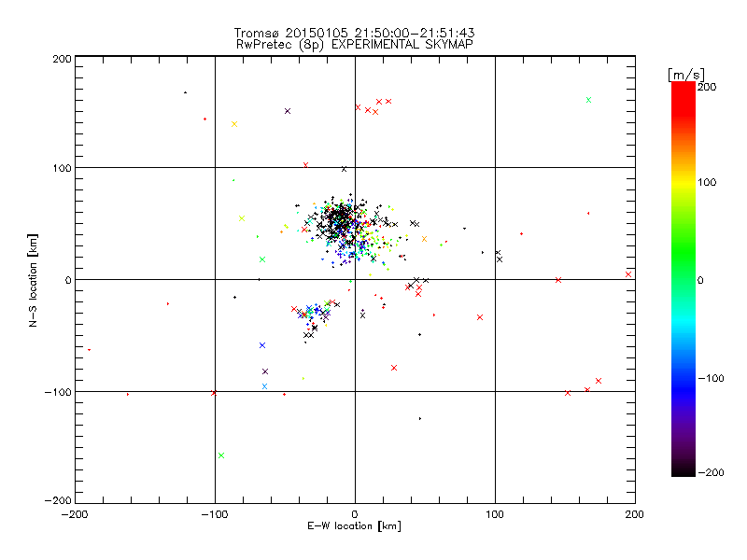This screenshot has width=747, height=560.
Task: Click the E-W axis tick label '200'
Action: [635, 514]
